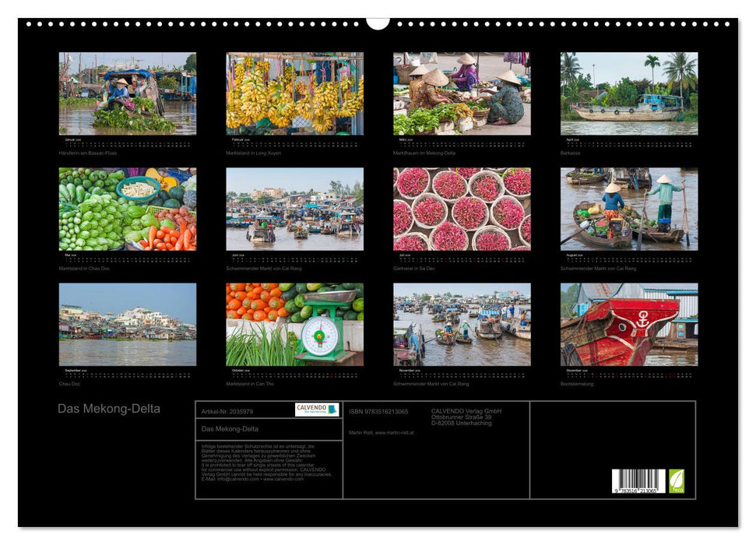Open the Barkasse boat photo for April

click(629, 93)
